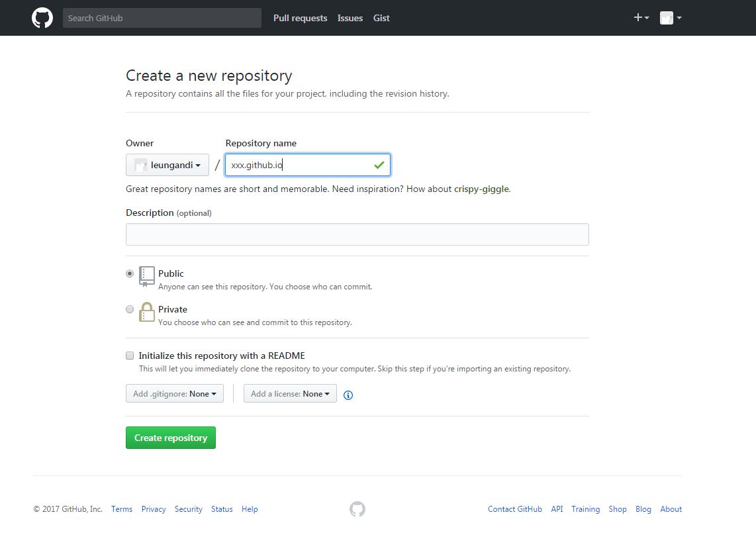Open Gist from the header
This screenshot has height=533, width=756.
point(381,18)
